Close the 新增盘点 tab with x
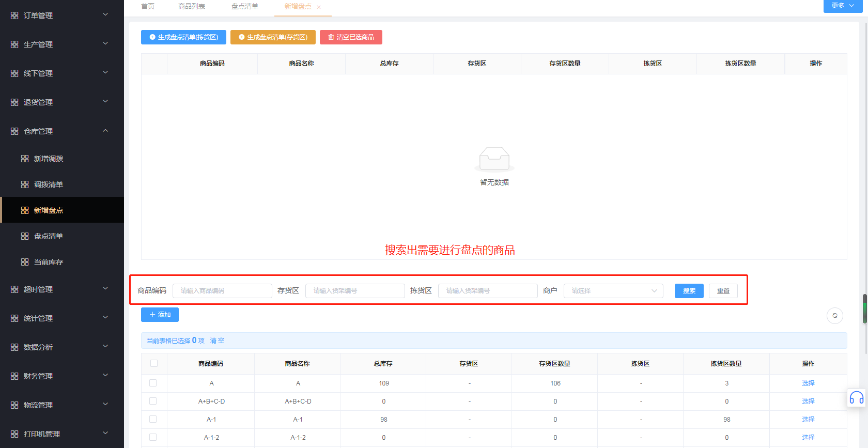Viewport: 868px width, 448px height. point(319,7)
